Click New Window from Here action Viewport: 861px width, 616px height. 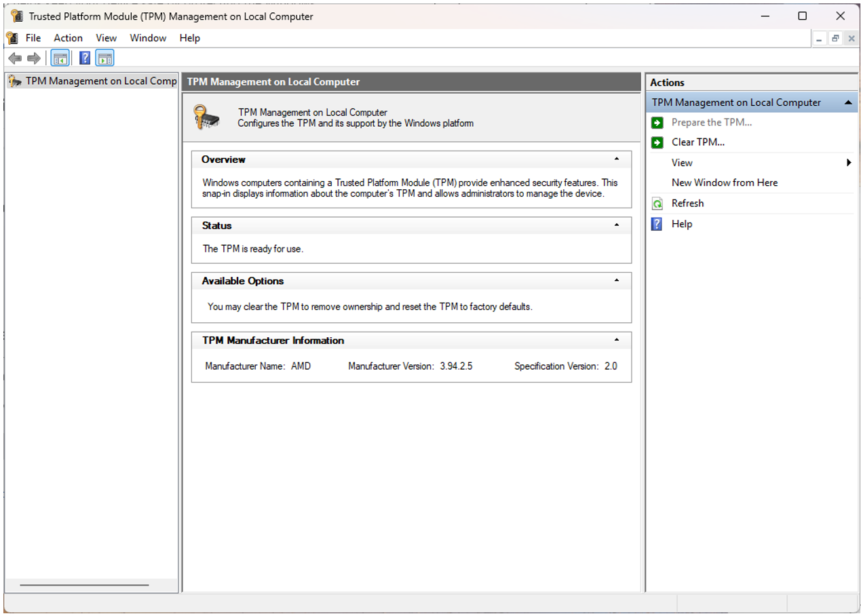(724, 182)
